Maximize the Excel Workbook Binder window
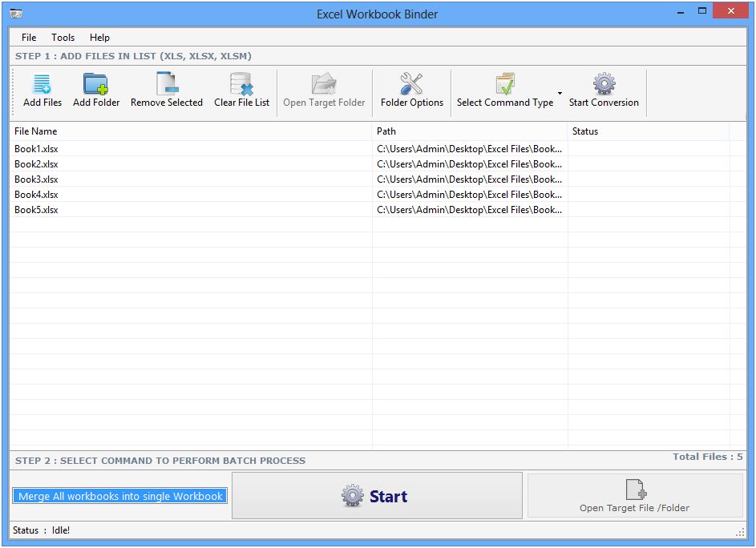The image size is (756, 548). (702, 10)
